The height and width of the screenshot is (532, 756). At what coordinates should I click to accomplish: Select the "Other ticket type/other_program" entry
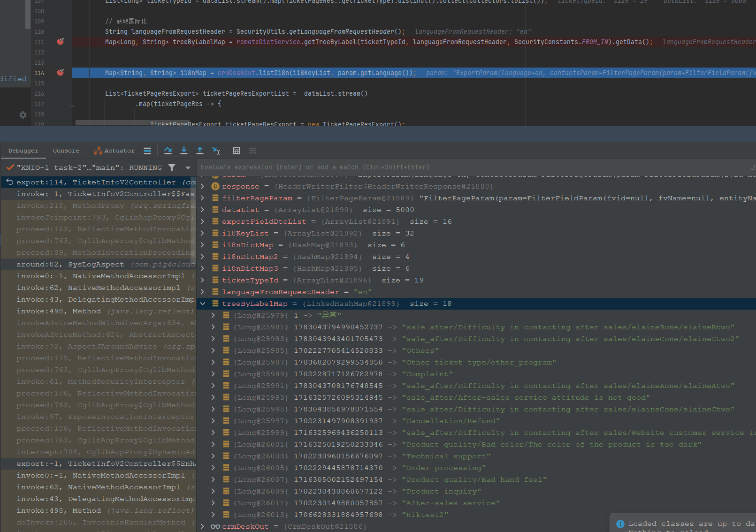[x=476, y=362]
